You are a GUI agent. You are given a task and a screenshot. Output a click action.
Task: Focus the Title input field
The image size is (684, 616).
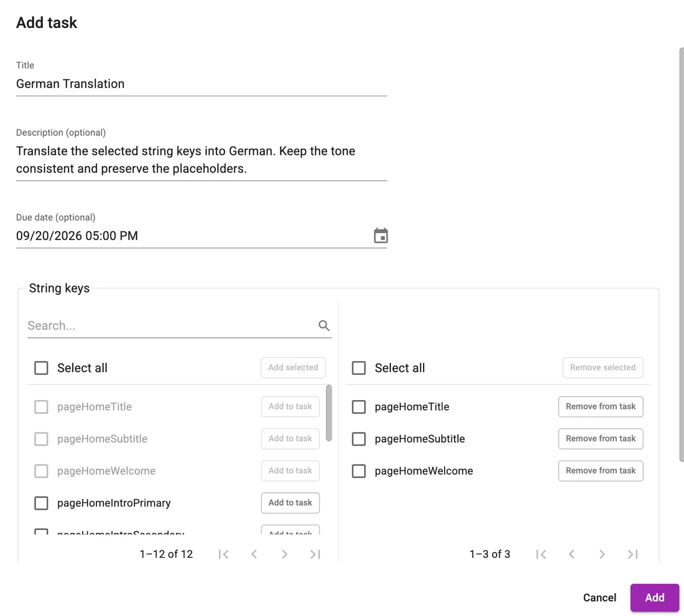click(201, 84)
